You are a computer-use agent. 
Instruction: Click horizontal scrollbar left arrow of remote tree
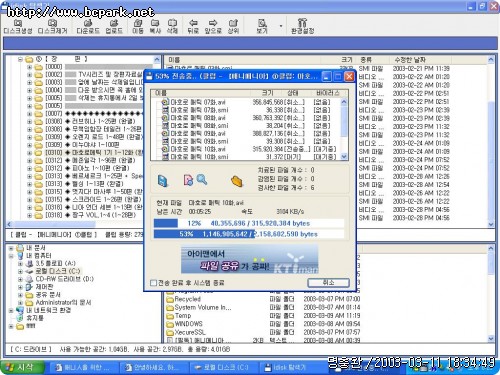(9, 224)
